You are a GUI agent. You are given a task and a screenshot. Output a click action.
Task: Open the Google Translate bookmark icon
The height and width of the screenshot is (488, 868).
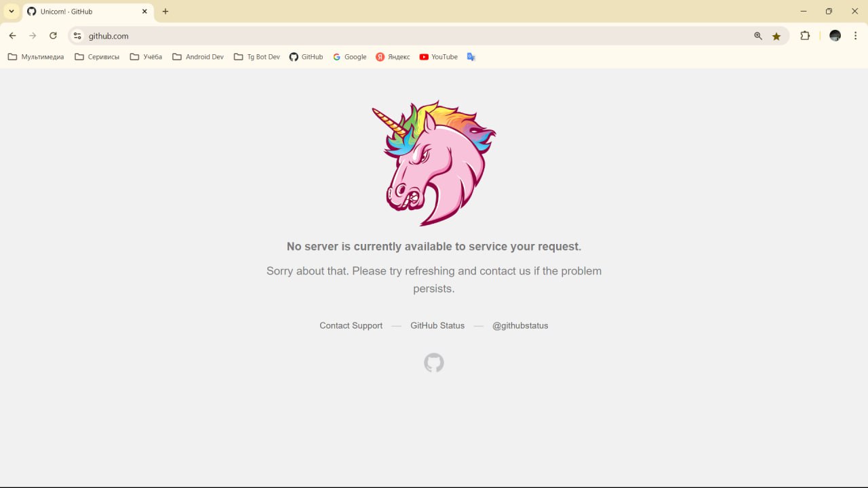(471, 57)
